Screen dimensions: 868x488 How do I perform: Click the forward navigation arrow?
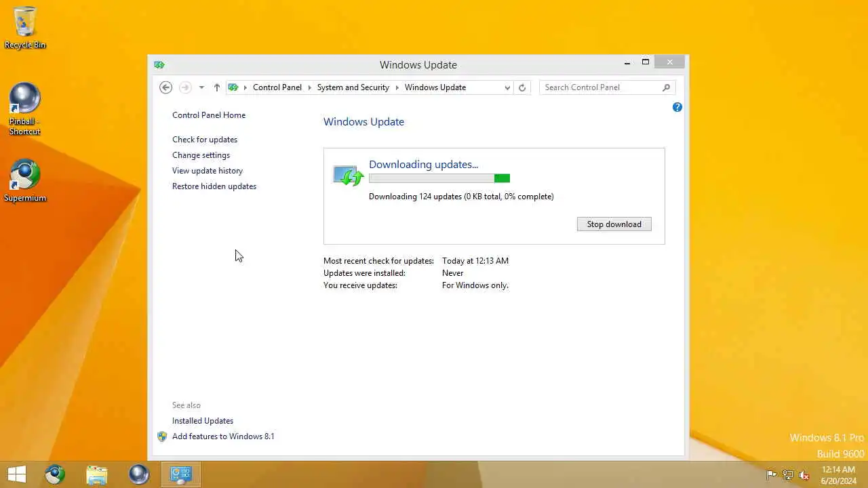pyautogui.click(x=185, y=87)
